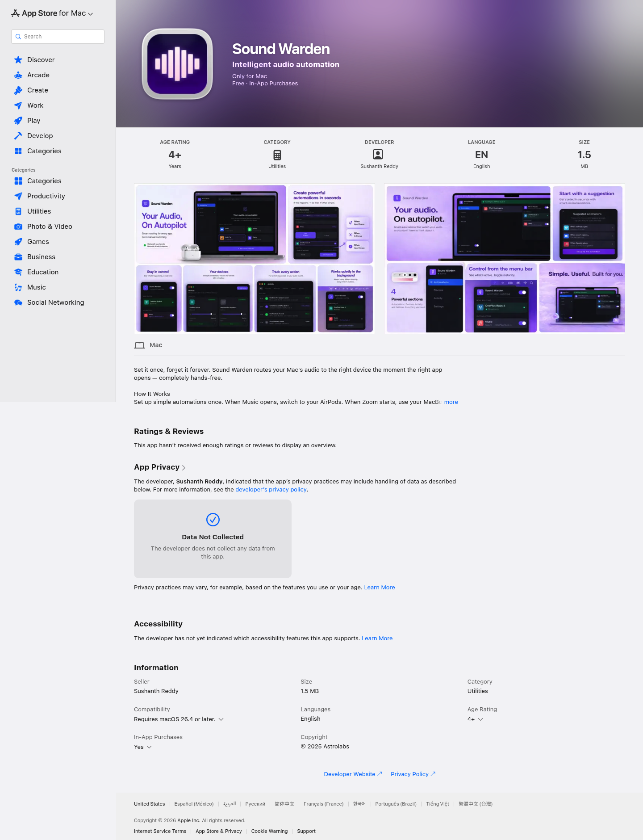The image size is (643, 840).
Task: Click the Business briefcase icon
Action: [18, 257]
